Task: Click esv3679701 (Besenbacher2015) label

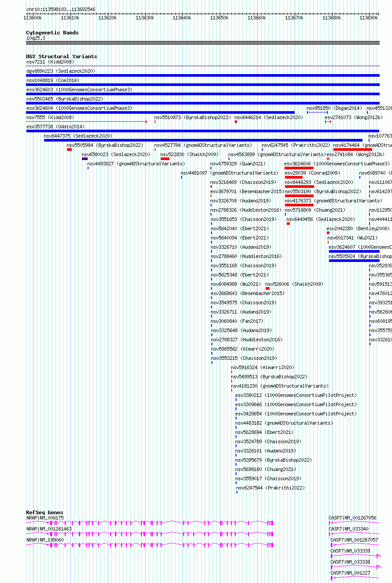Action: click(247, 191)
